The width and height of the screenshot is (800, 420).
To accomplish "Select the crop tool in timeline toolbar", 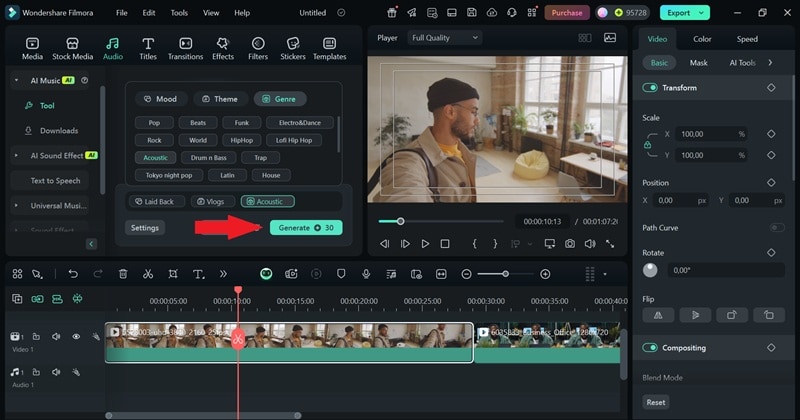I will (x=173, y=274).
